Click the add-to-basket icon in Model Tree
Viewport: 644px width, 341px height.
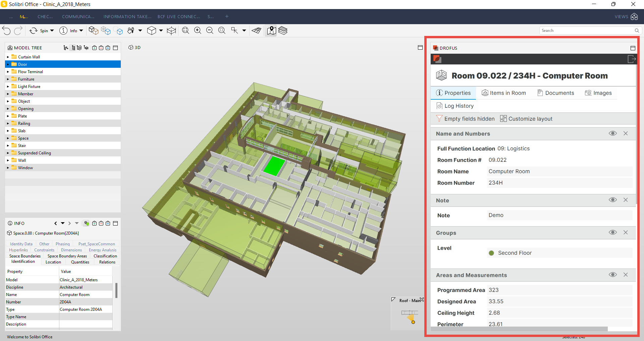coord(95,48)
